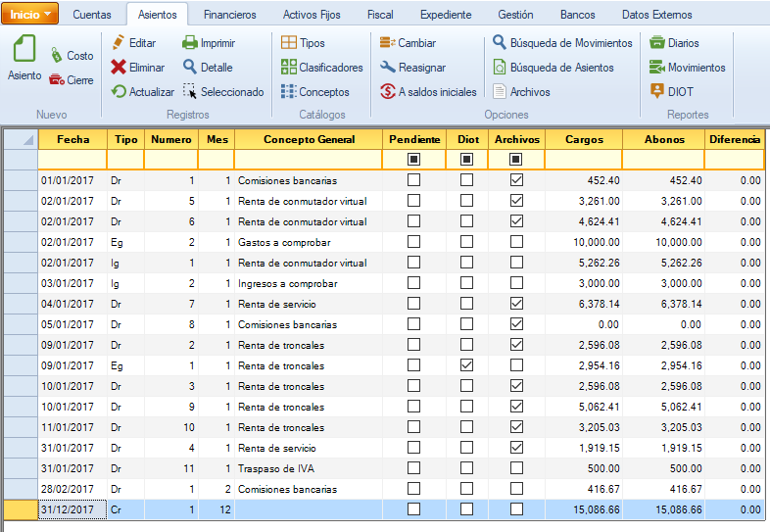Switch to the Bancos tab
This screenshot has height=532, width=770.
[577, 16]
